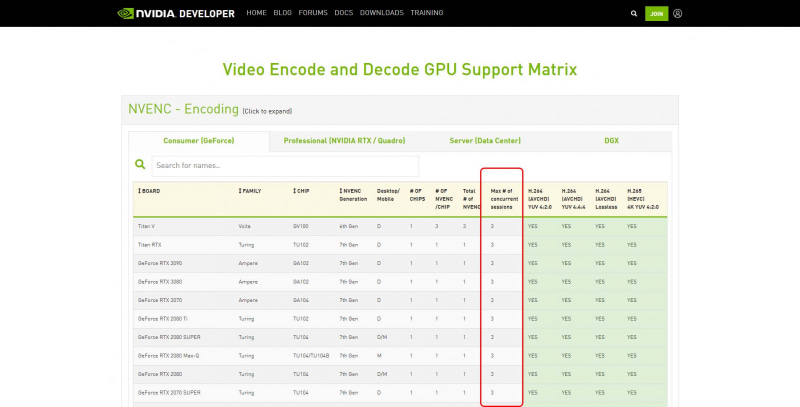Switch to Server (Data Center) tab
This screenshot has height=407, width=800.
tap(485, 141)
